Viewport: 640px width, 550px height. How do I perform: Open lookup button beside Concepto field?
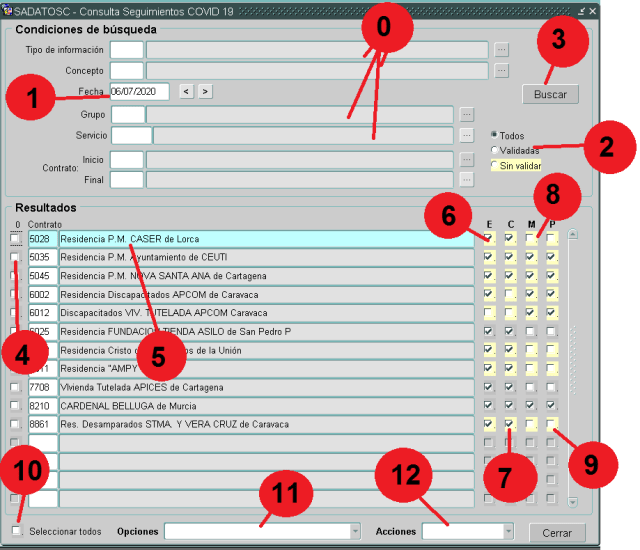(x=502, y=70)
